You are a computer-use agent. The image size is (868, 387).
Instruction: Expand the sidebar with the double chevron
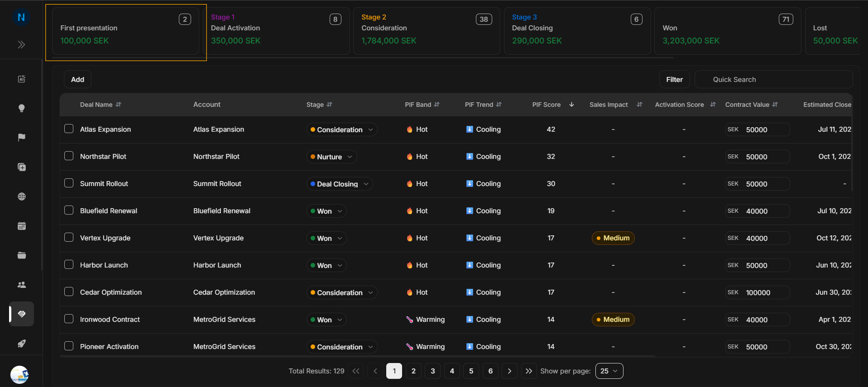click(x=21, y=44)
